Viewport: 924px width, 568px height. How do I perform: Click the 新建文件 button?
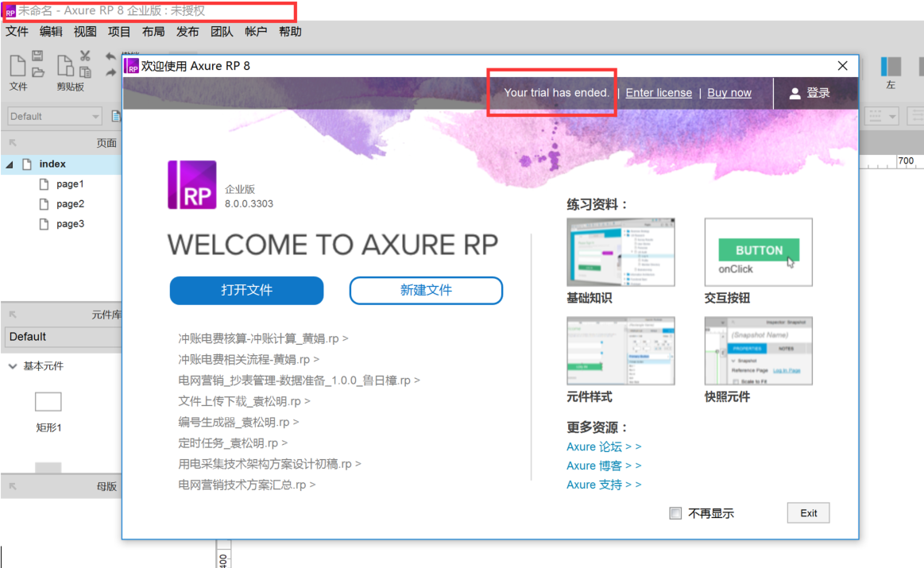(426, 291)
